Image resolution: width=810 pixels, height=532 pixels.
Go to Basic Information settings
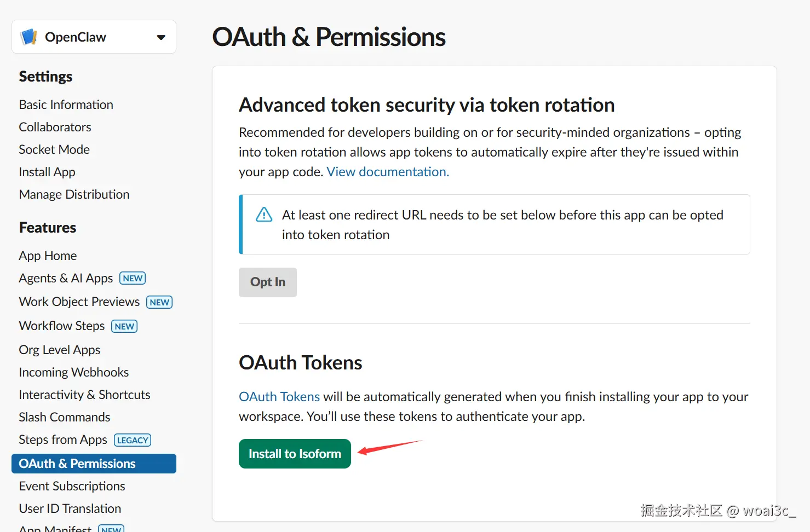click(66, 105)
